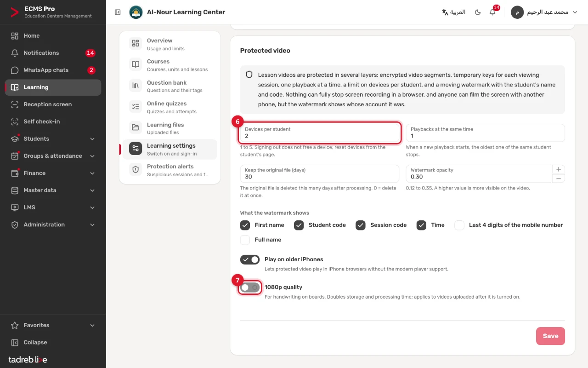Screen dimensions: 588x368
Task: Click the Collapse sidebar icon at bottom
Action: (x=15, y=342)
